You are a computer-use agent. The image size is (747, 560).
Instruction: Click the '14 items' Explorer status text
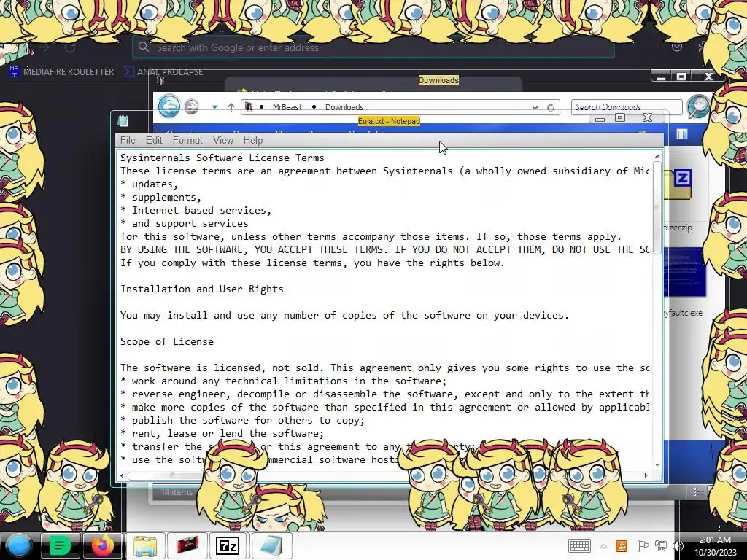(x=177, y=492)
